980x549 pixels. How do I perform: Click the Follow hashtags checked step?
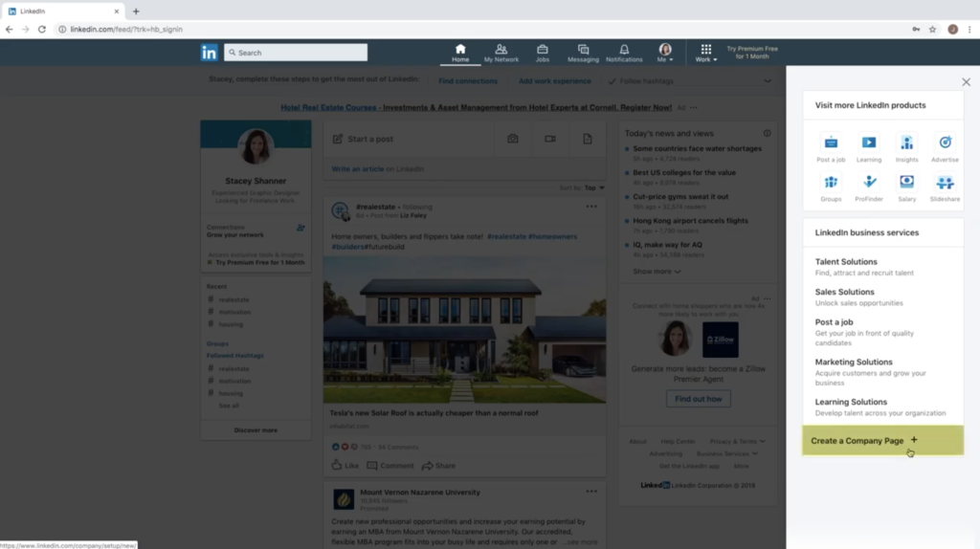click(640, 81)
